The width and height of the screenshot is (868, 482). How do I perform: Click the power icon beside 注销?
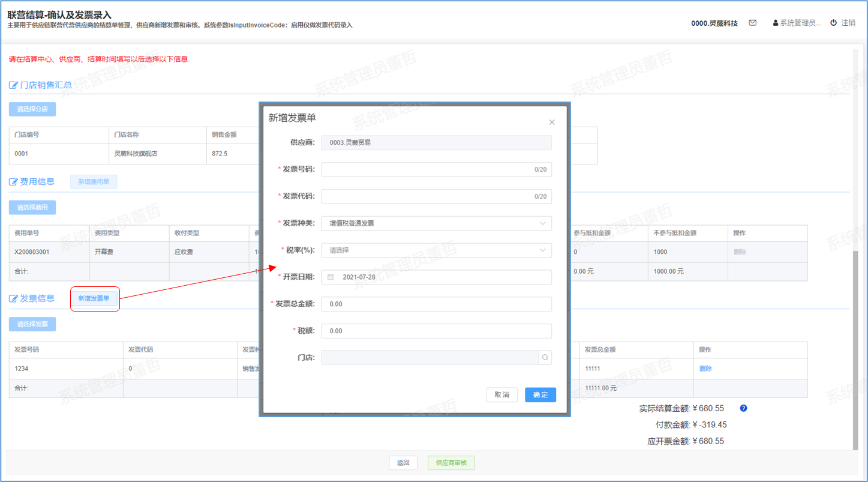click(833, 23)
